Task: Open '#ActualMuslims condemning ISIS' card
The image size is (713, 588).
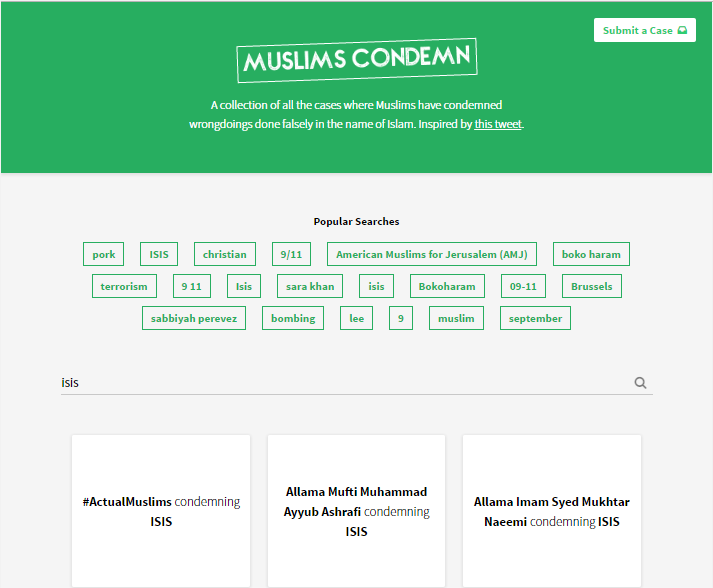Action: point(161,511)
